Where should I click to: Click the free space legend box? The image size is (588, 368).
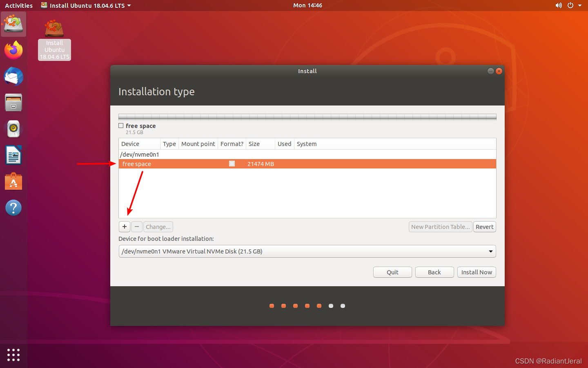(x=121, y=126)
